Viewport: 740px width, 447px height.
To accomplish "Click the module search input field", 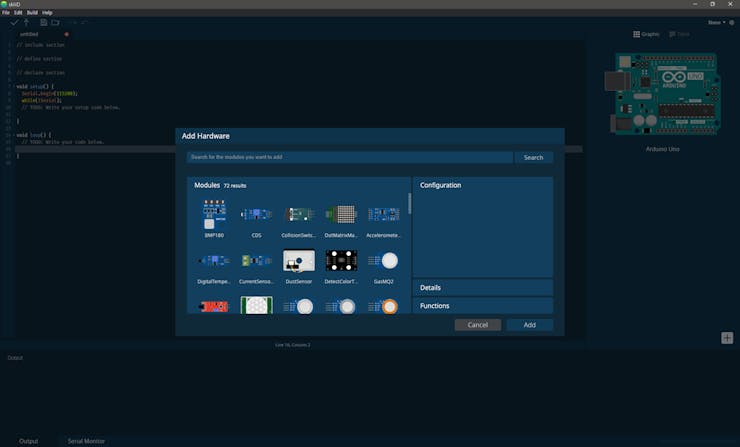I will [x=350, y=157].
